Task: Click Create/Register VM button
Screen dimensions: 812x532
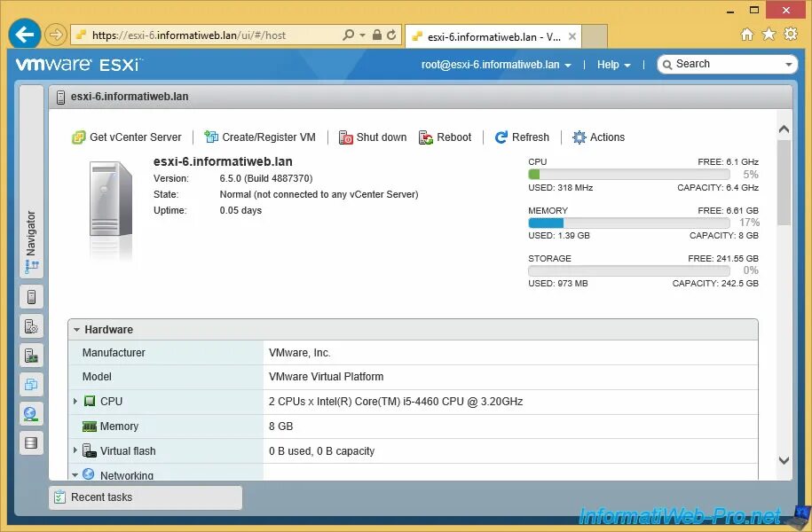Action: pos(260,137)
